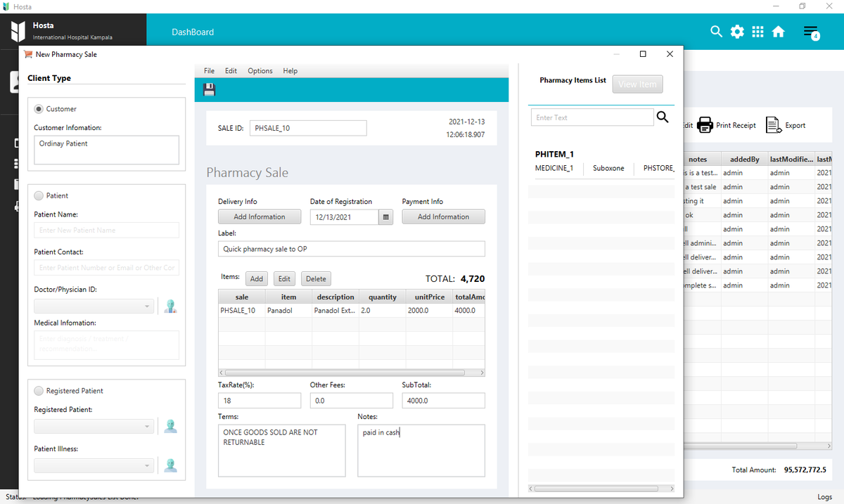Click the TaxRate(%) field
The height and width of the screenshot is (504, 844).
[260, 401]
